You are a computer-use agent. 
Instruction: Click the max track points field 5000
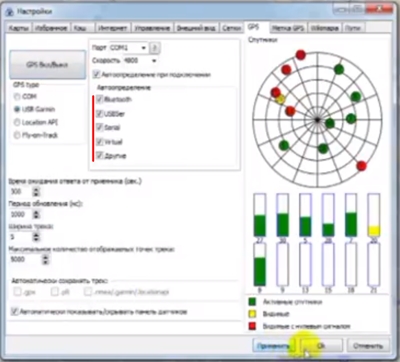coord(25,259)
